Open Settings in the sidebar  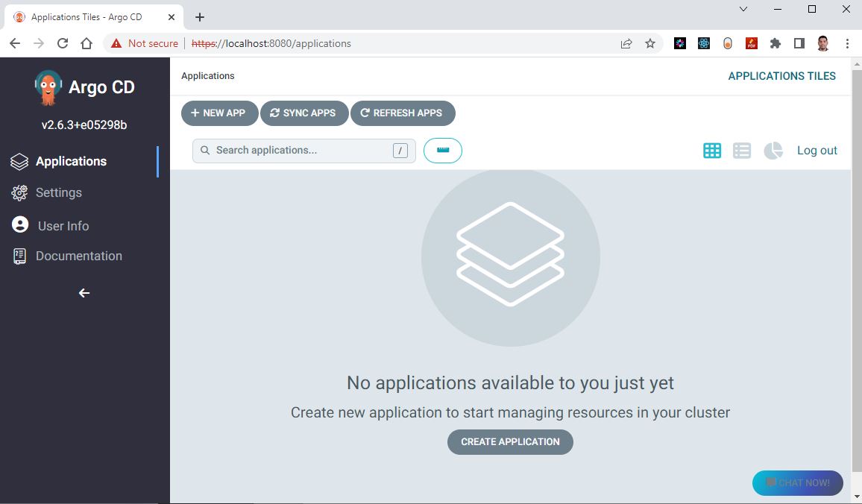click(59, 192)
